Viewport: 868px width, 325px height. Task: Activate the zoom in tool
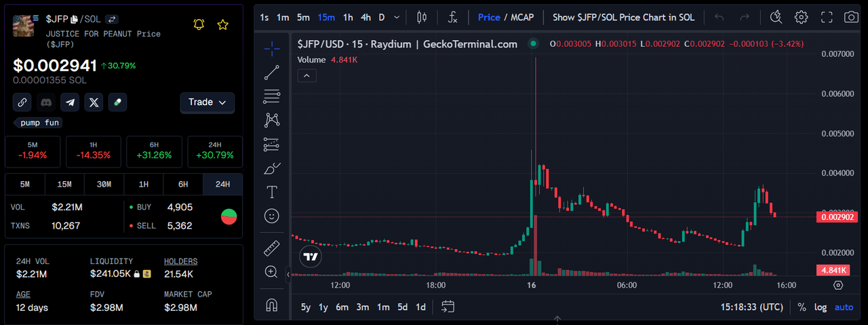(x=272, y=272)
